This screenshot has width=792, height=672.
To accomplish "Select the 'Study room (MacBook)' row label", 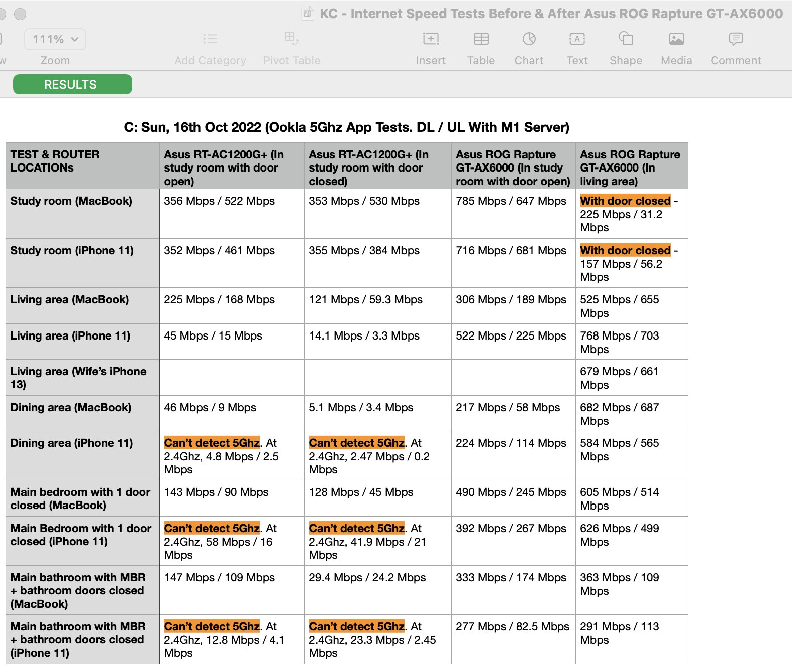I will tap(83, 214).
